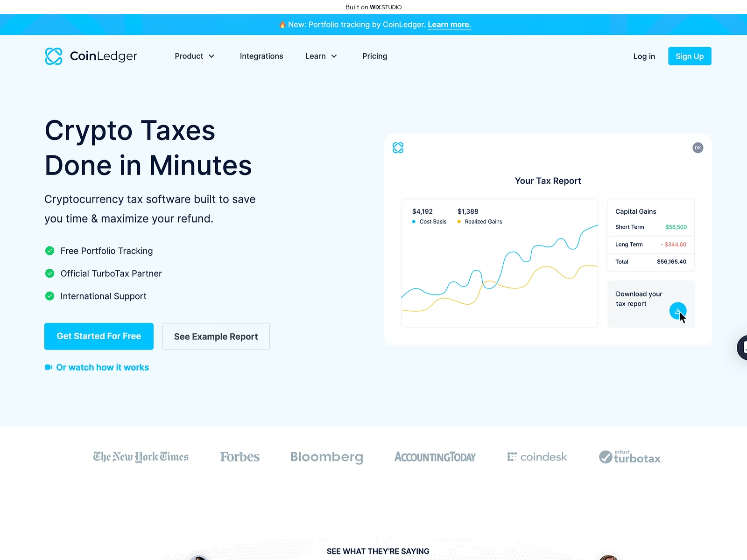This screenshot has height=560, width=747.
Task: Click the International Support text
Action: pyautogui.click(x=103, y=296)
